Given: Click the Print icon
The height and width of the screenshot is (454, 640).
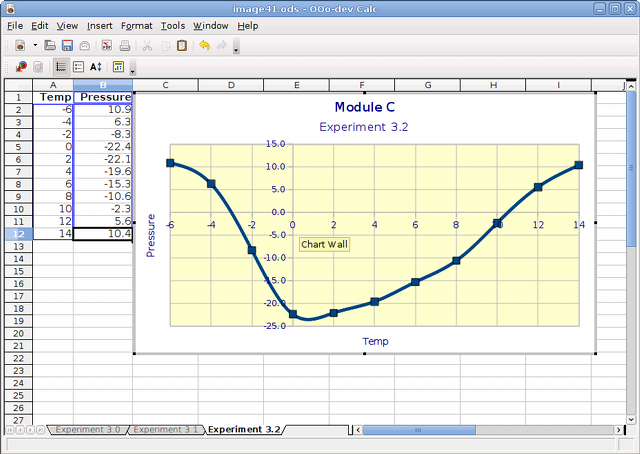Looking at the screenshot, I should click(x=124, y=46).
